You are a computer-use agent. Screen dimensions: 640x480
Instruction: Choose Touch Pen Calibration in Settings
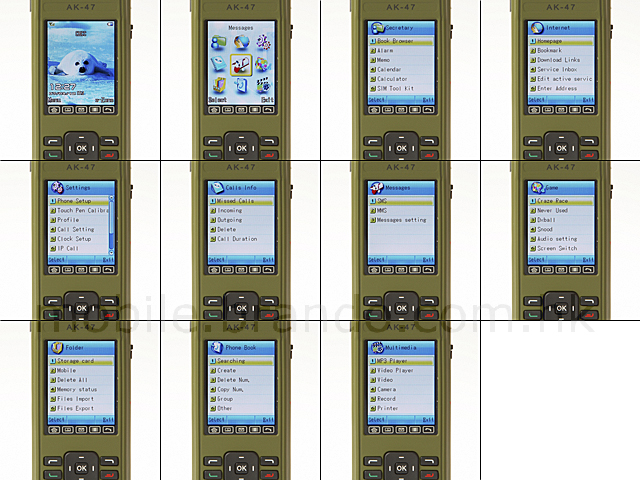point(78,211)
